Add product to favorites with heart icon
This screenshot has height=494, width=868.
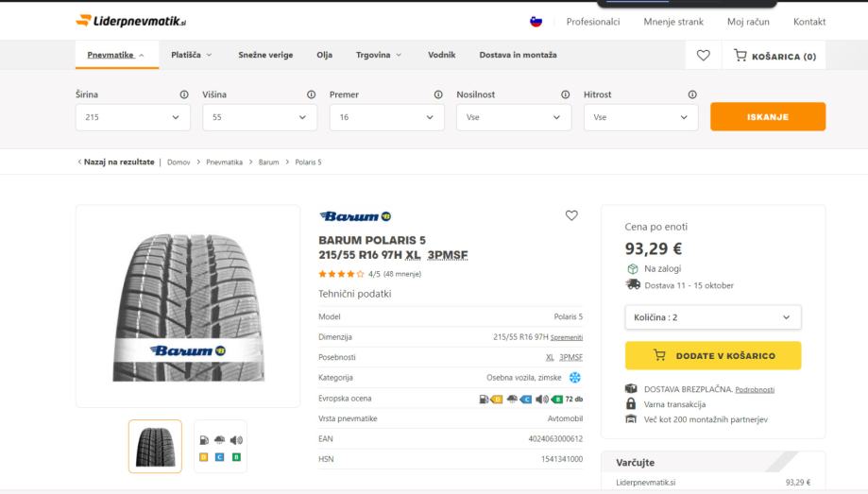click(571, 215)
